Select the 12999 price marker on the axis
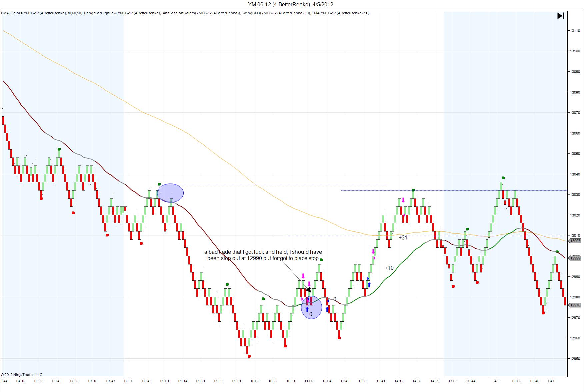The image size is (584, 392). (x=575, y=258)
